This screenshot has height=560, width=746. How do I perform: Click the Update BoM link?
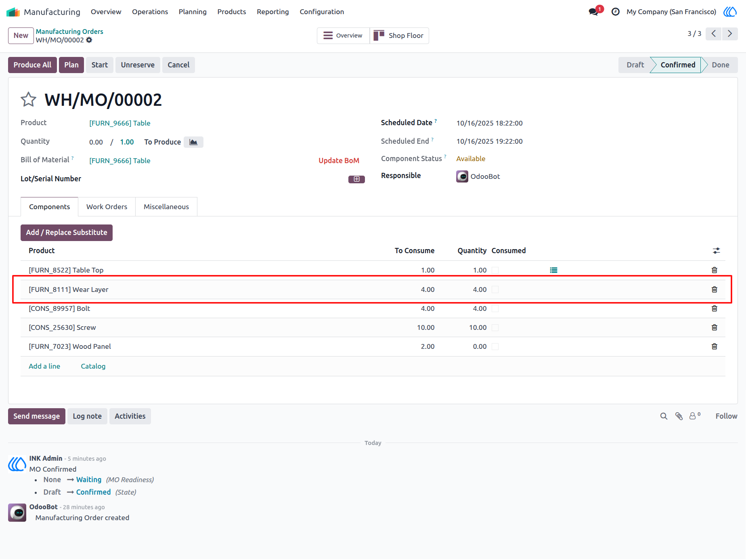[x=339, y=160]
